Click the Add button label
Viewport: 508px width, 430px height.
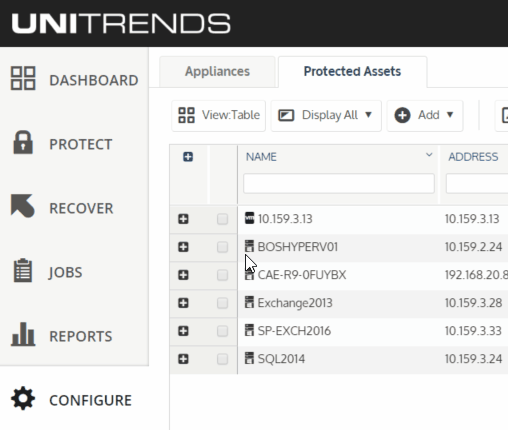(429, 115)
